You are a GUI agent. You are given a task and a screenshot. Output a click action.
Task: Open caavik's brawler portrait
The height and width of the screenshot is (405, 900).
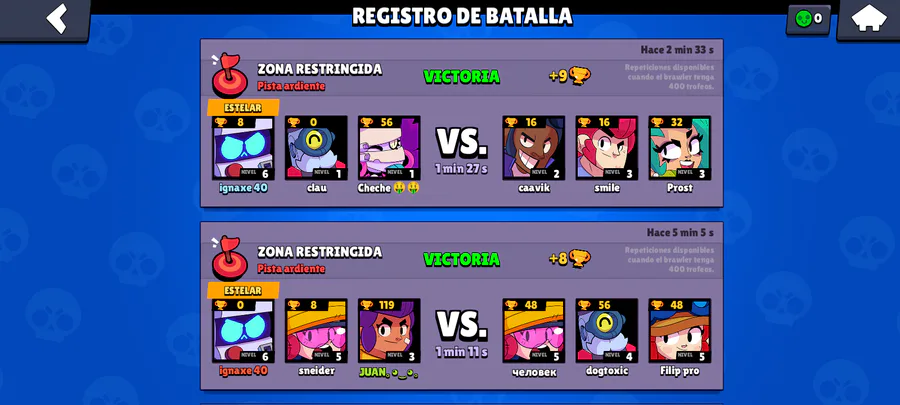534,148
